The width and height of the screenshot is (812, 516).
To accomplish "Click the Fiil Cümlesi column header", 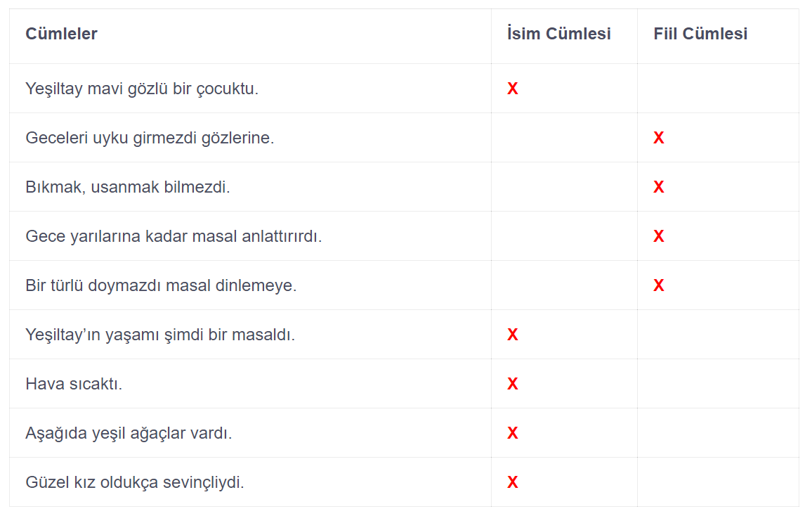I will [x=700, y=34].
